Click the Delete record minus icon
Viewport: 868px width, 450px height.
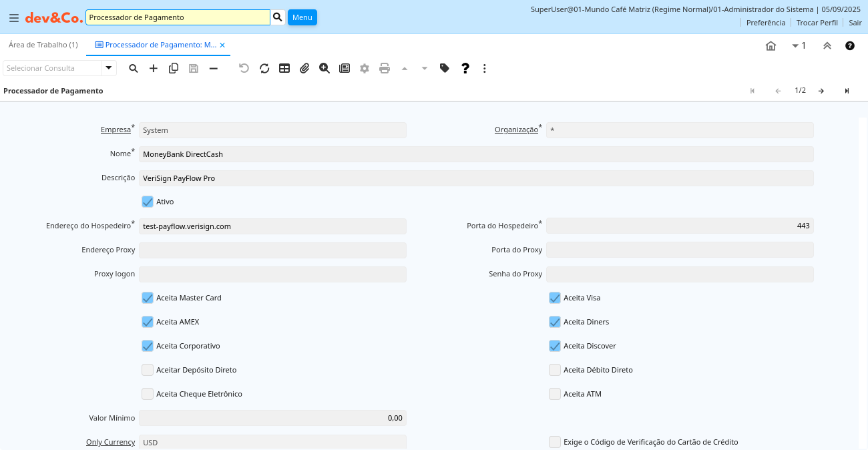(214, 68)
